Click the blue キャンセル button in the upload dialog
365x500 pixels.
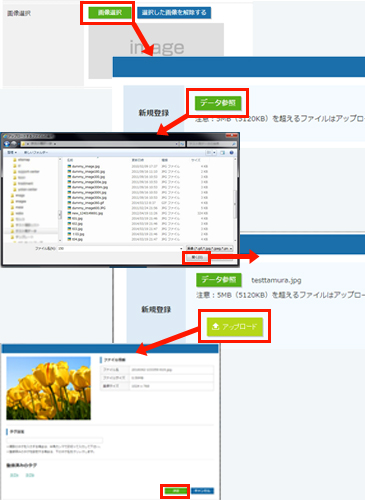pyautogui.click(x=202, y=491)
